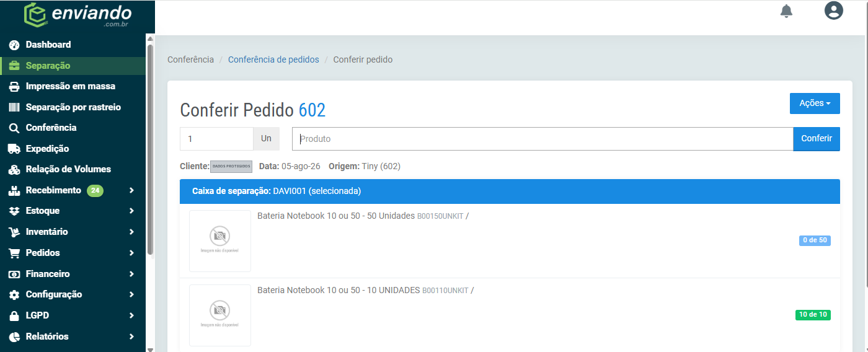Expand Relatórios submenu chevron
The width and height of the screenshot is (868, 352).
[131, 337]
